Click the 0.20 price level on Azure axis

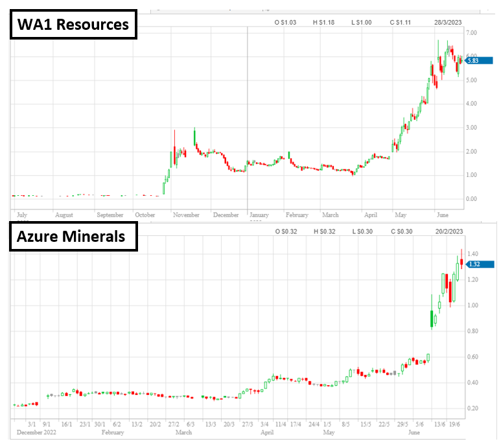(472, 408)
